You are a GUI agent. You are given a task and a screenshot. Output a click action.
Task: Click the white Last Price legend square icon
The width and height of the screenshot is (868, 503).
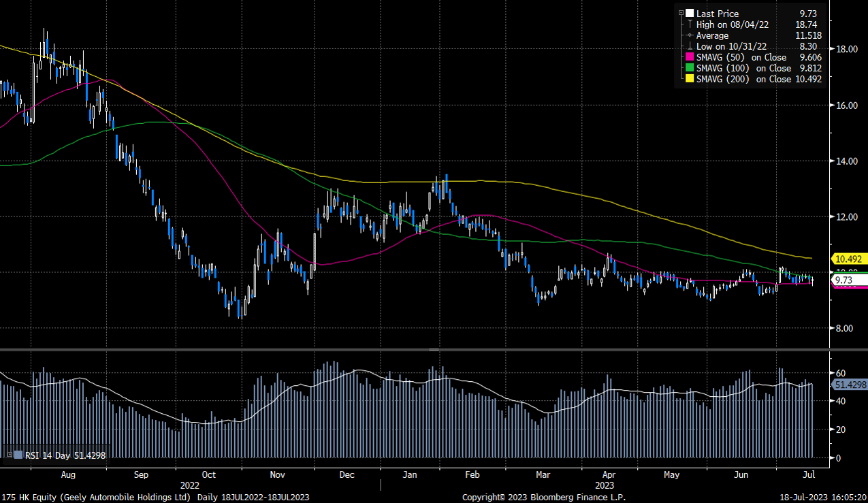coord(689,14)
